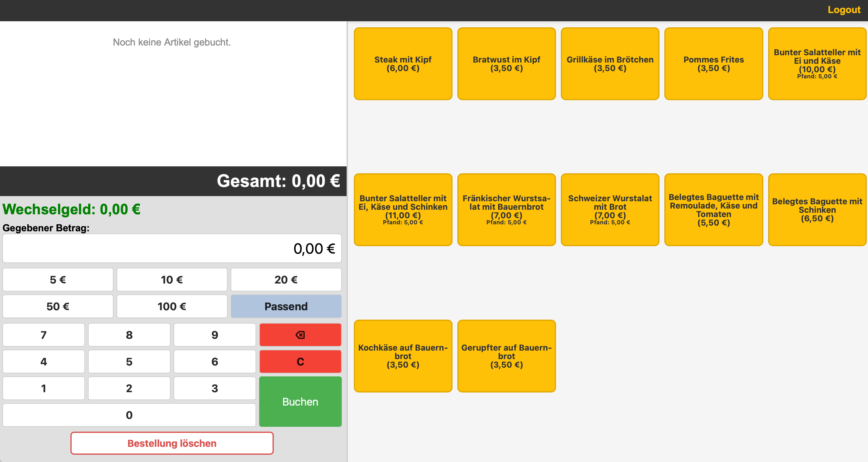Click the Logout link
The height and width of the screenshot is (462, 868).
pyautogui.click(x=844, y=10)
